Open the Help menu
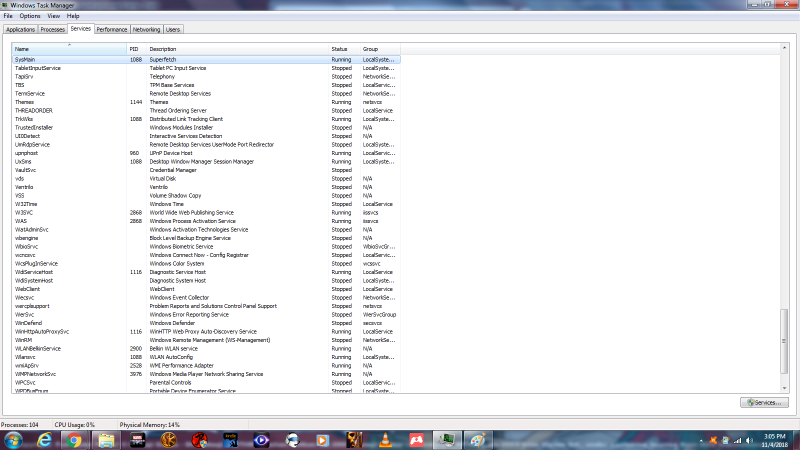This screenshot has height=450, width=800. [x=73, y=16]
